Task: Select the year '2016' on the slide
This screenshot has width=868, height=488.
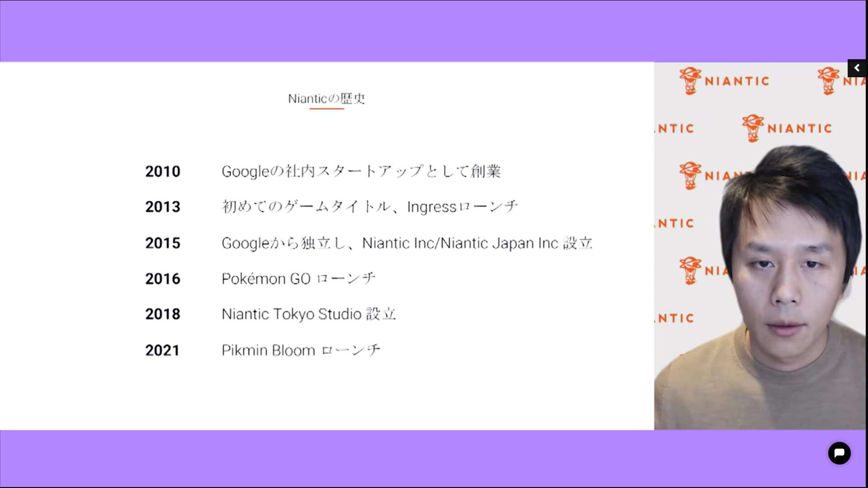Action: (163, 279)
